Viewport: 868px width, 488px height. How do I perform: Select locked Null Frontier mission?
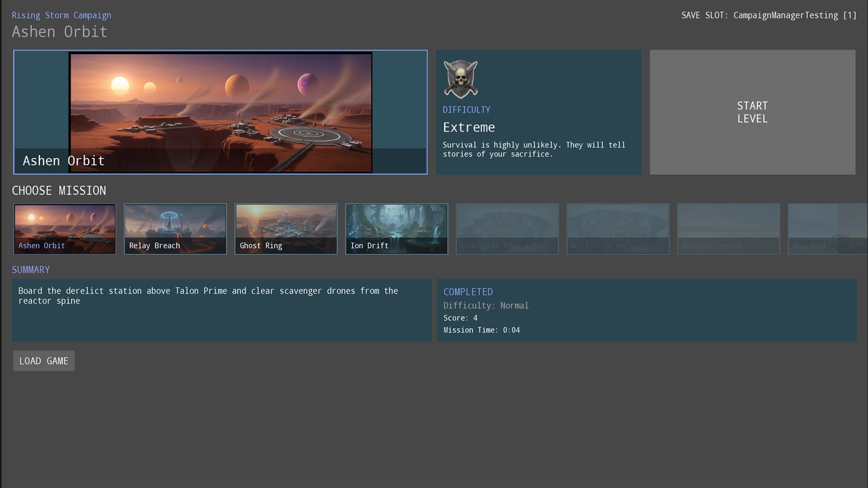coord(618,229)
